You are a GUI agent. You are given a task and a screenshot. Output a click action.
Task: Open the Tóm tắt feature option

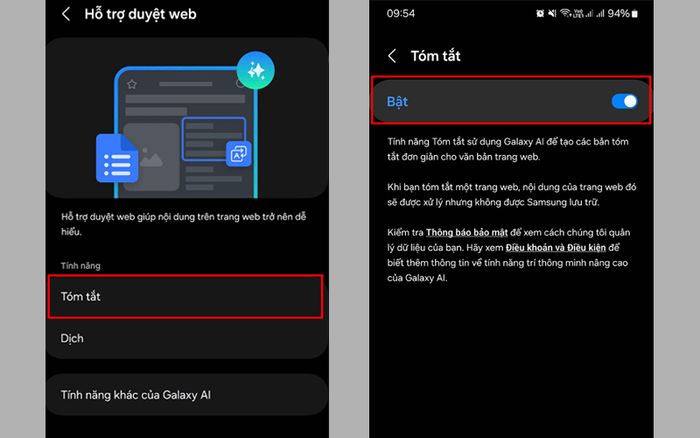(x=185, y=296)
